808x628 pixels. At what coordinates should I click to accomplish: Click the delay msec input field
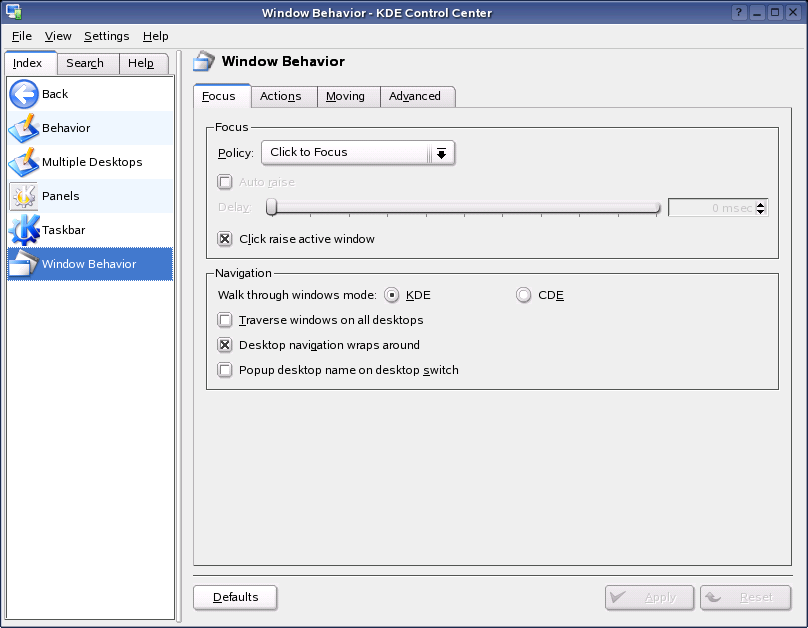712,208
